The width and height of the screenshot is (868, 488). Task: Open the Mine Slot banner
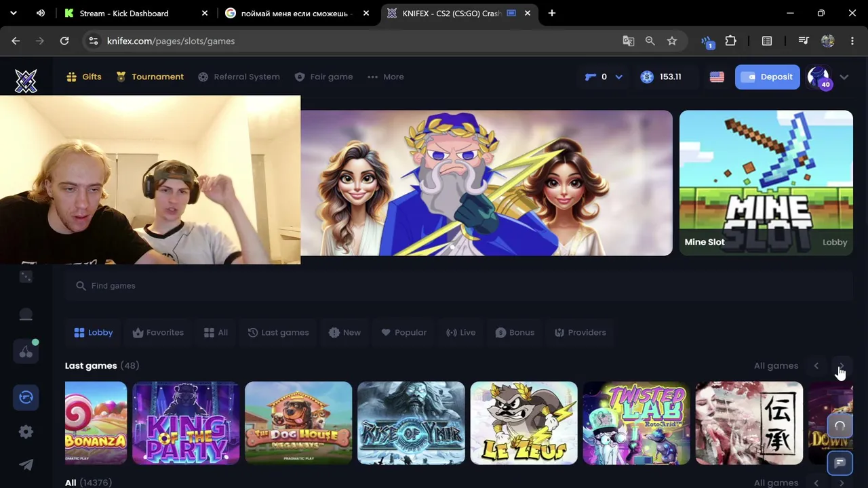(x=766, y=183)
